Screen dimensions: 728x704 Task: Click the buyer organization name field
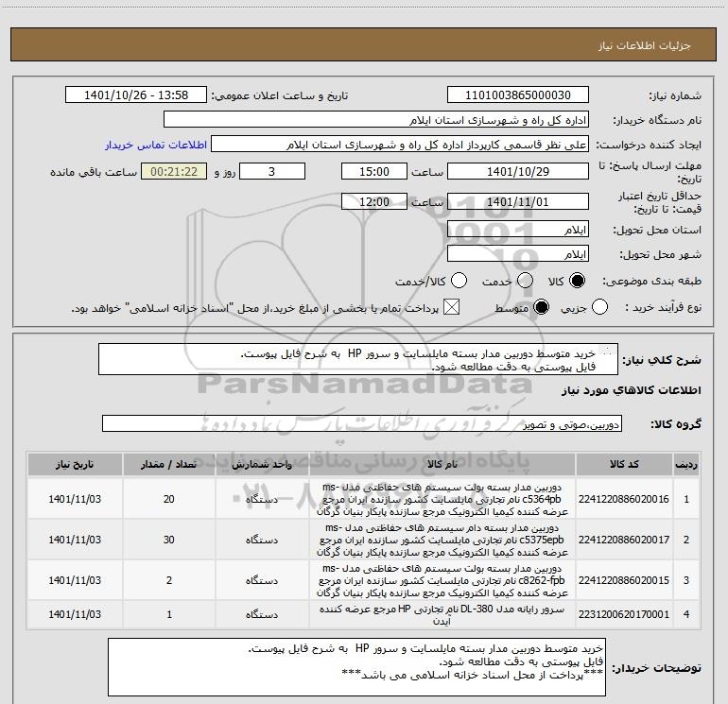(x=376, y=120)
